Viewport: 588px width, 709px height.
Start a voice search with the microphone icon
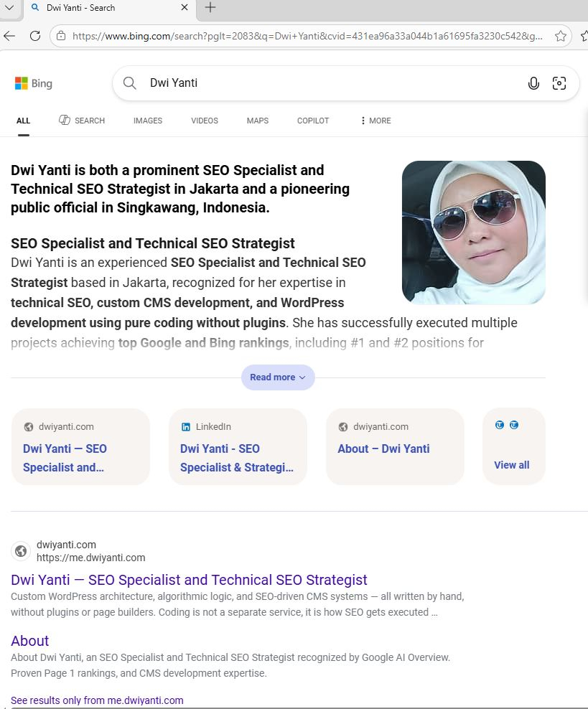[x=533, y=83]
